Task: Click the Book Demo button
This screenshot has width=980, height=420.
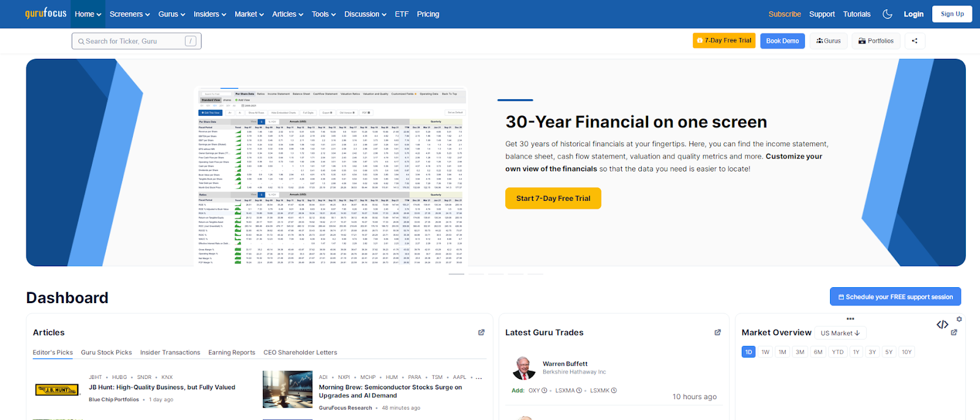Action: (x=782, y=41)
